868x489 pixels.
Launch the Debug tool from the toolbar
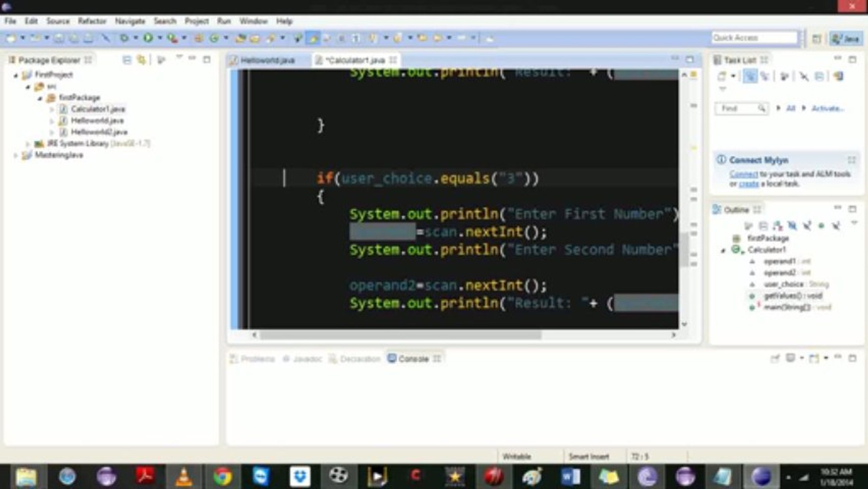(124, 37)
